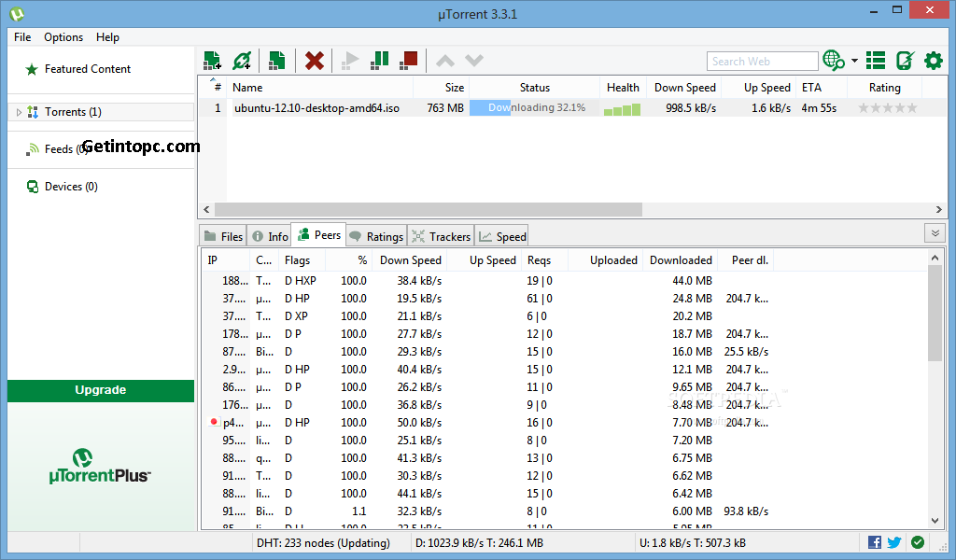Screen dimensions: 956x560
Task: Click Move Down Queue arrow icon
Action: click(473, 61)
